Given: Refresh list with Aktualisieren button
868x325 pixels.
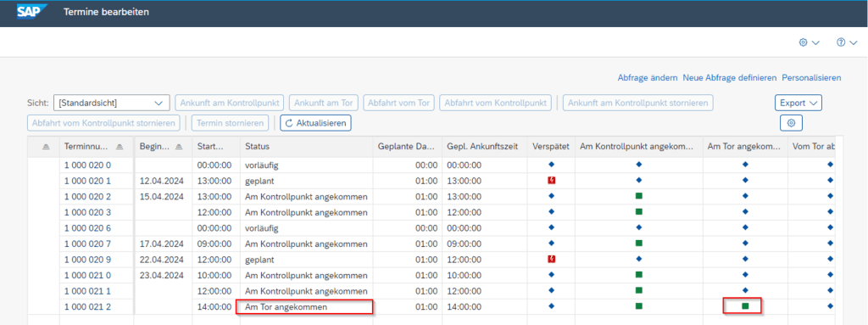Looking at the screenshot, I should 315,123.
